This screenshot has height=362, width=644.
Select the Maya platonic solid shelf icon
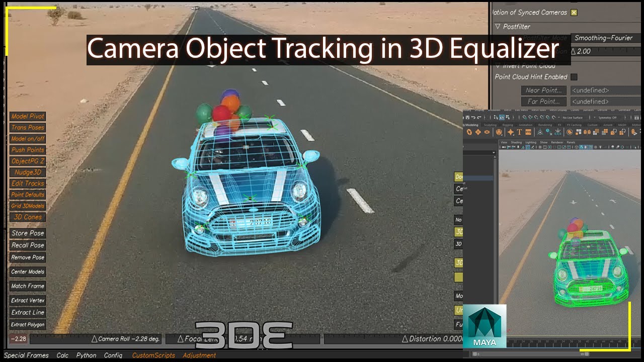pyautogui.click(x=499, y=132)
